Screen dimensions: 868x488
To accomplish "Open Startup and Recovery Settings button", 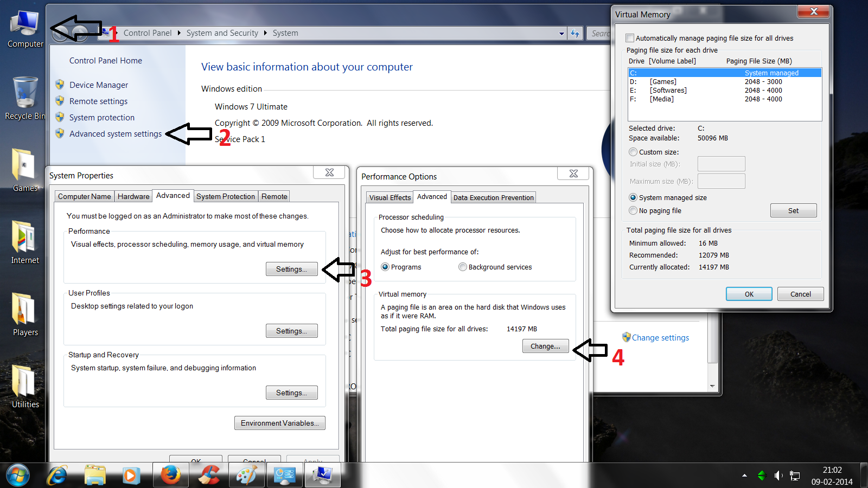I will (292, 393).
